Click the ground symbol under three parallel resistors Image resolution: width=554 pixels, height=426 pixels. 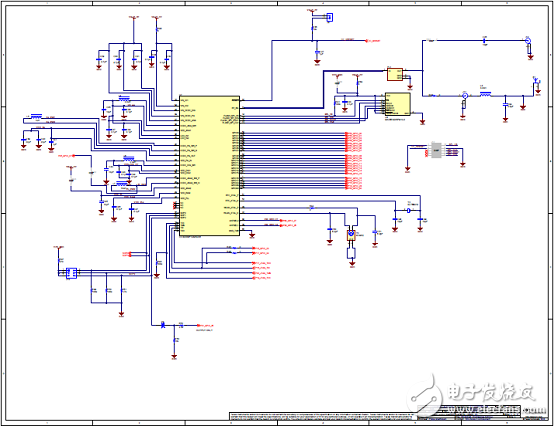pos(121,314)
